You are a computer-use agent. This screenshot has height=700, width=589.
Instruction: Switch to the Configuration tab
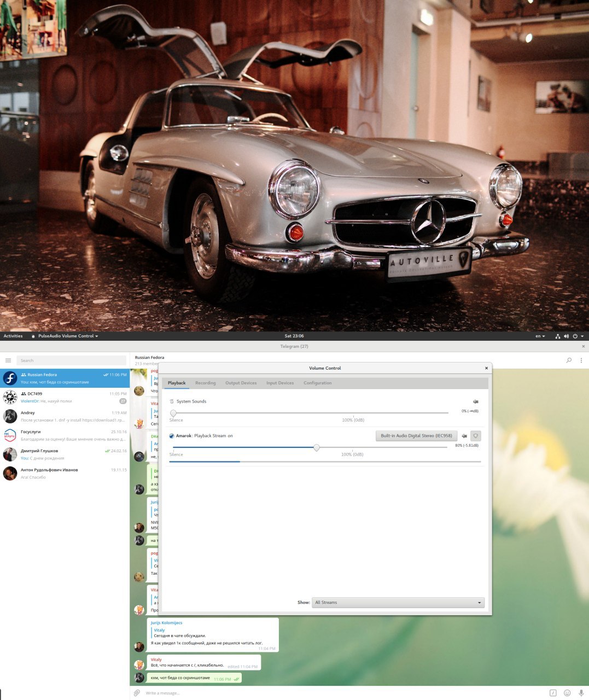click(318, 383)
